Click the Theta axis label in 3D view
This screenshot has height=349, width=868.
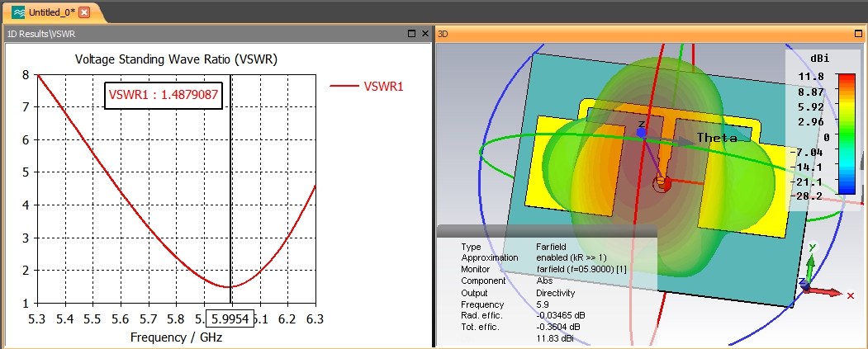[x=716, y=138]
